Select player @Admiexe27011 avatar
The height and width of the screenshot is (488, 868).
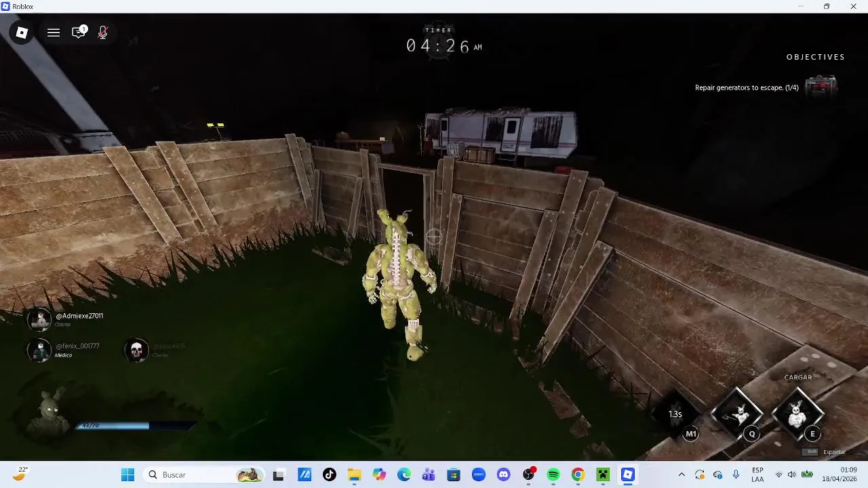pos(39,319)
